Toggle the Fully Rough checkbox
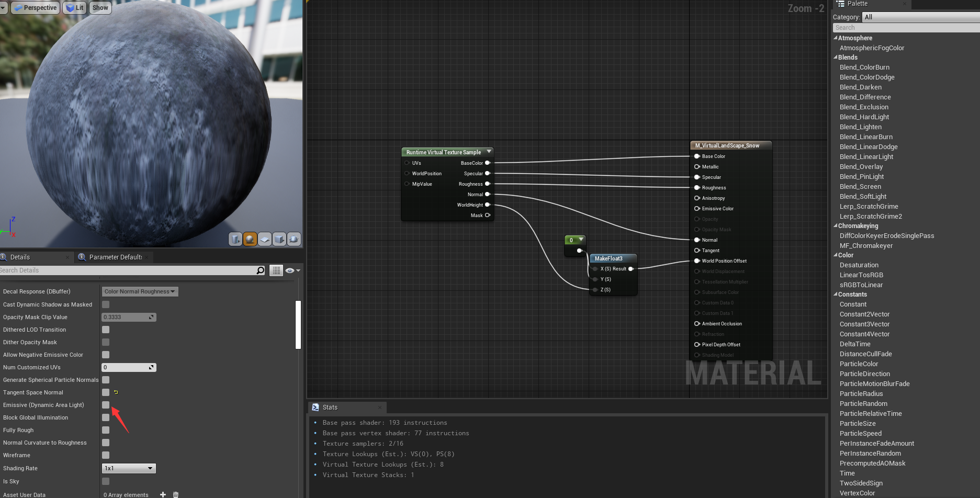Image resolution: width=980 pixels, height=498 pixels. tap(106, 430)
